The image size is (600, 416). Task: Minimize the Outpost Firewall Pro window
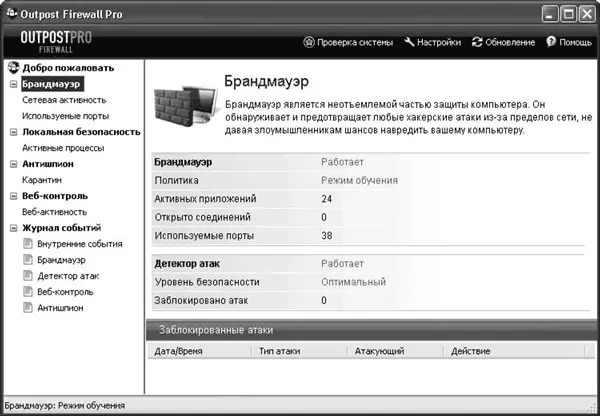pos(550,15)
